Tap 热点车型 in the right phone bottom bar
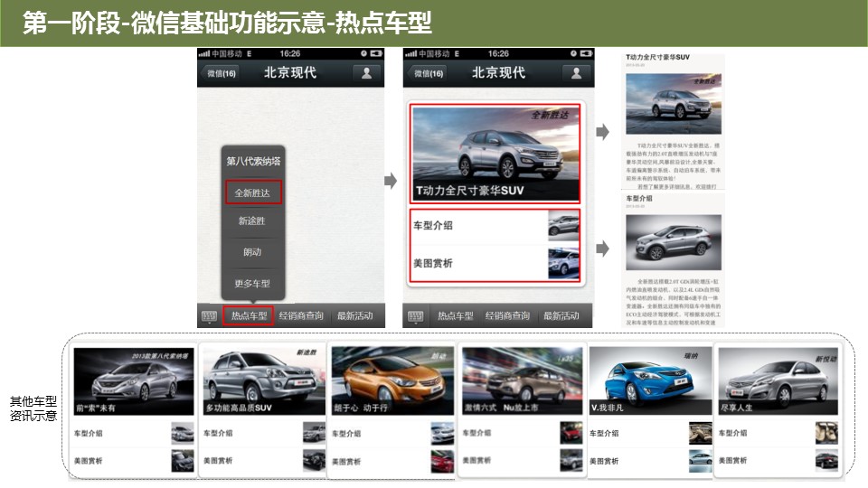Image resolution: width=868 pixels, height=488 pixels. pyautogui.click(x=455, y=316)
